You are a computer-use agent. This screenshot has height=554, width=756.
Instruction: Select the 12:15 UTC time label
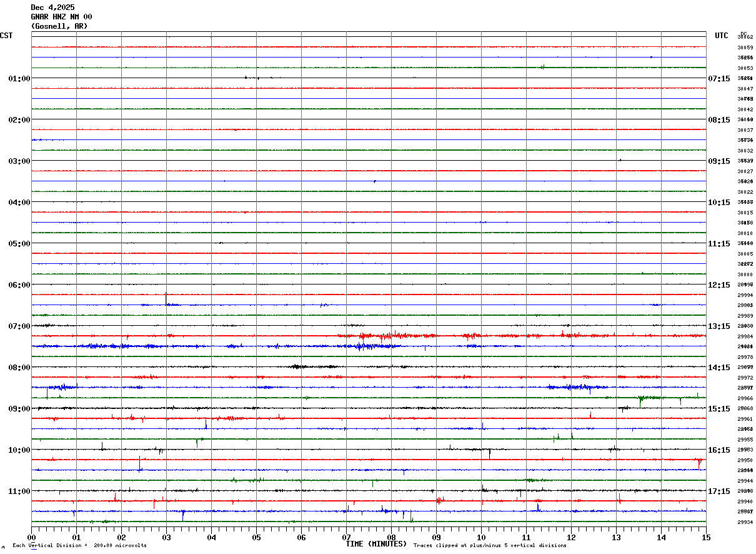pyautogui.click(x=719, y=285)
